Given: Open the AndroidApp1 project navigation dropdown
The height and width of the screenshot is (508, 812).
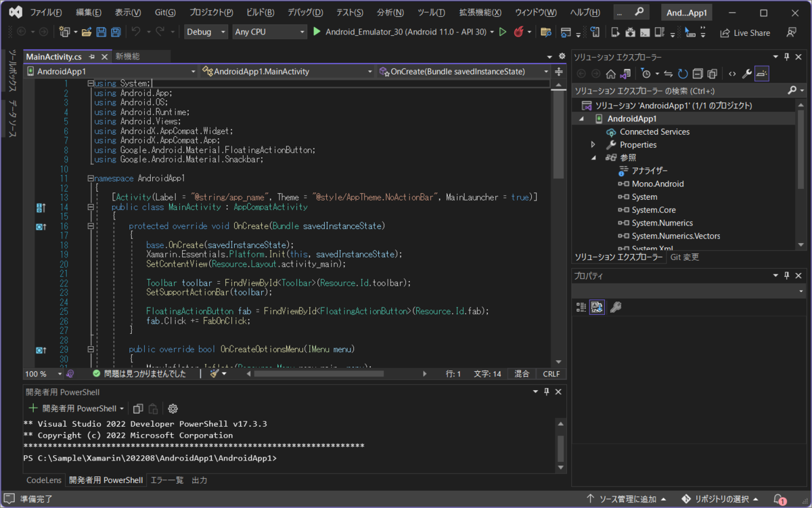Looking at the screenshot, I should coord(111,71).
